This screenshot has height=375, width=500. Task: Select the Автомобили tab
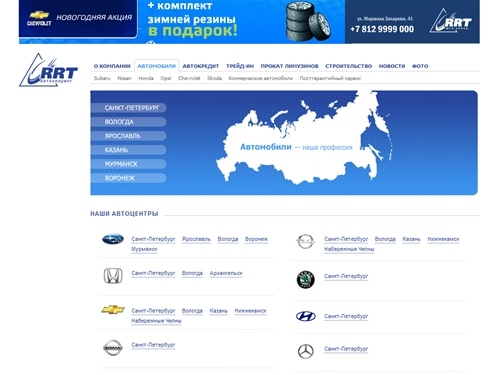click(156, 66)
